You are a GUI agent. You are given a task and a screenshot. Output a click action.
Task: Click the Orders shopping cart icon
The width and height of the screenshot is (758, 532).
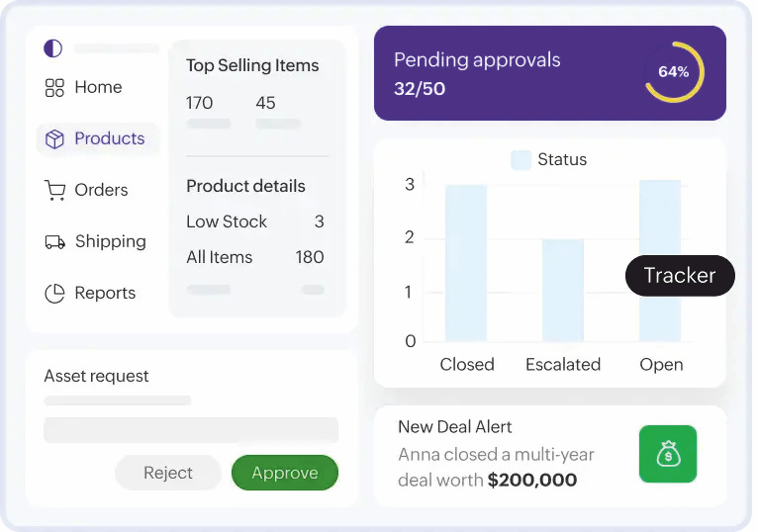pyautogui.click(x=55, y=190)
